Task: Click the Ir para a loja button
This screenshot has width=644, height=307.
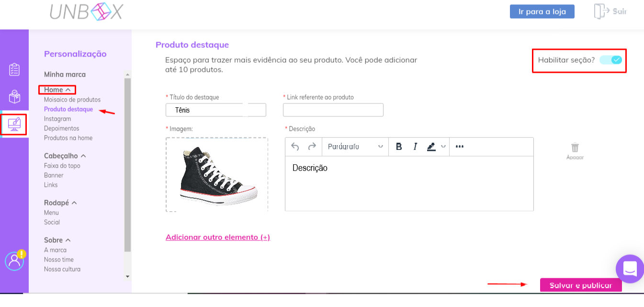Action: (x=542, y=11)
